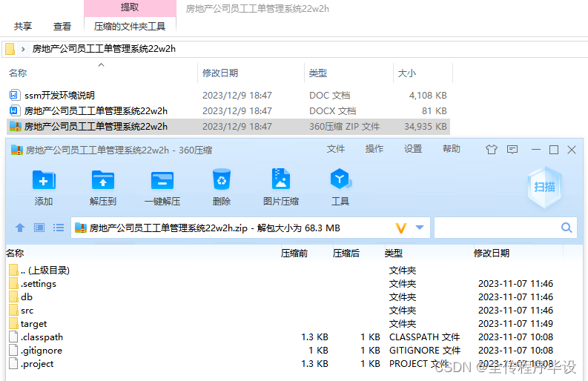Click the orange V icon in path bar
This screenshot has width=588, height=381.
[401, 228]
